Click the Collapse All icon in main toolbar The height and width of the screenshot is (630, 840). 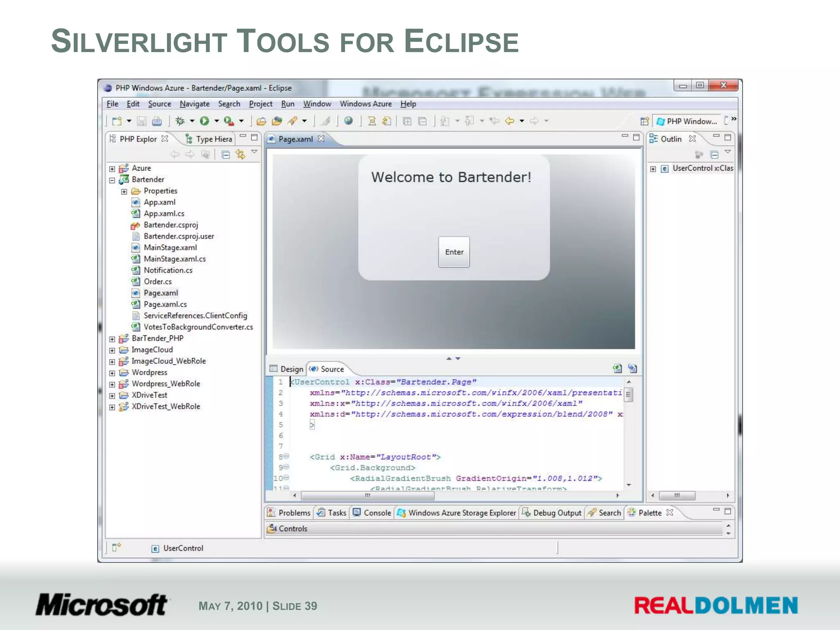point(422,121)
